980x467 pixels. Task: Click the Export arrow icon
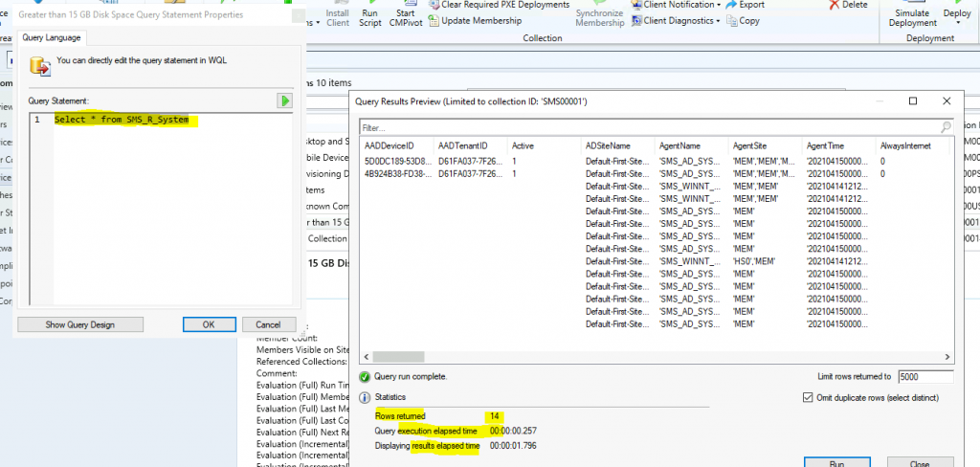pyautogui.click(x=731, y=5)
